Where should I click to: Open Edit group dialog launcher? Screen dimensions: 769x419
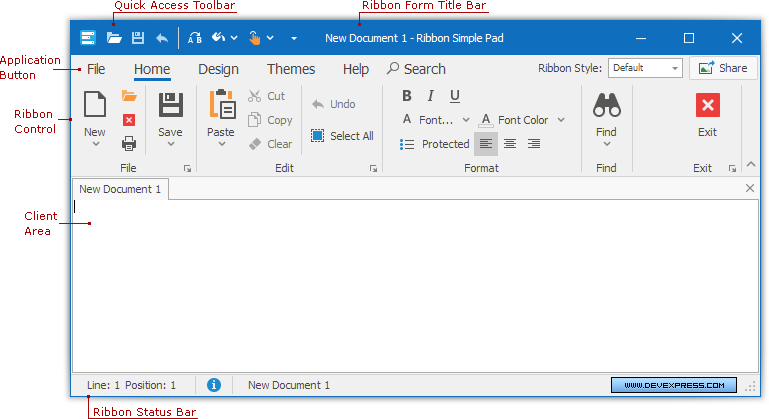point(373,168)
